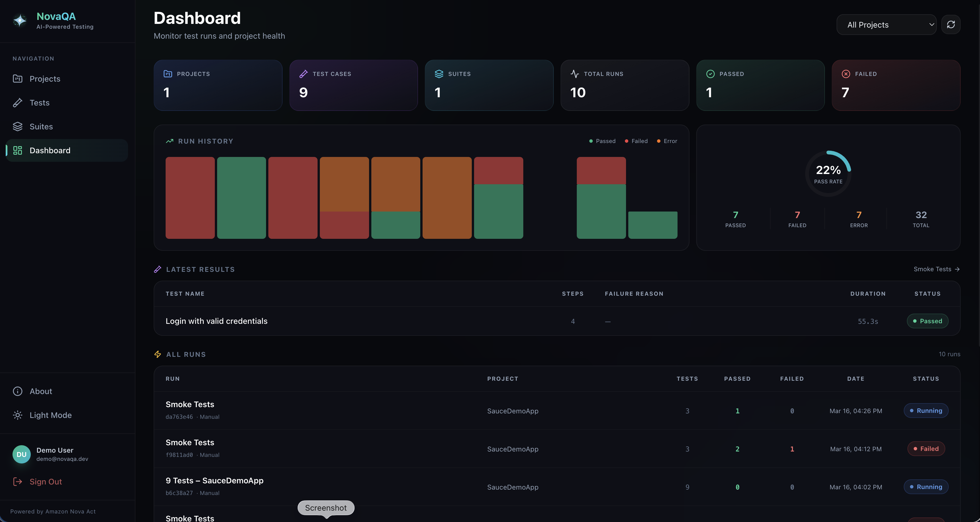Open the Dashboard navigation item

[50, 151]
